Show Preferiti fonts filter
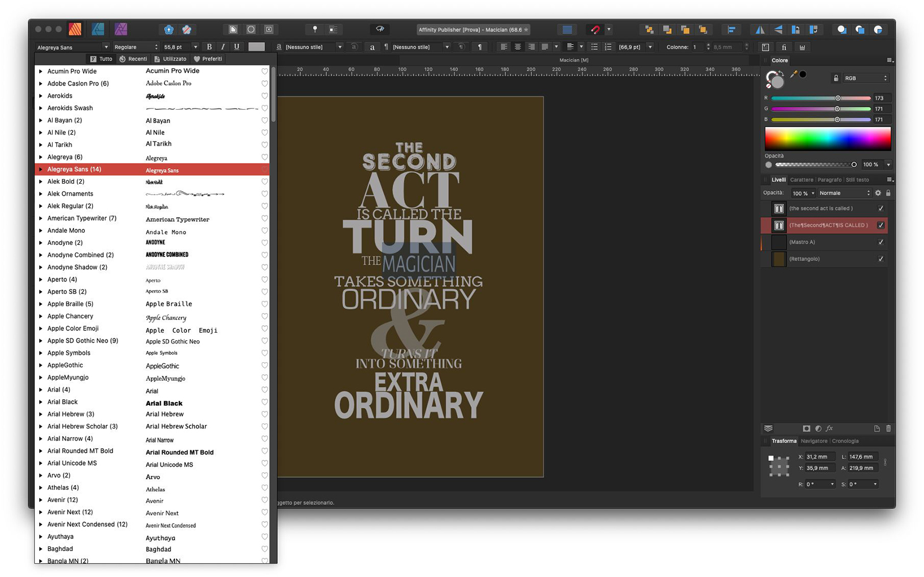The width and height of the screenshot is (924, 577). point(208,59)
